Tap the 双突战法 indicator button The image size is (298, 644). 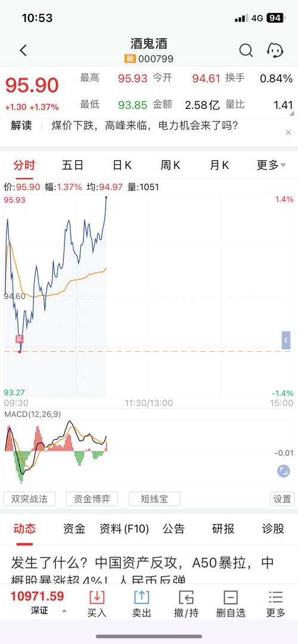30,499
